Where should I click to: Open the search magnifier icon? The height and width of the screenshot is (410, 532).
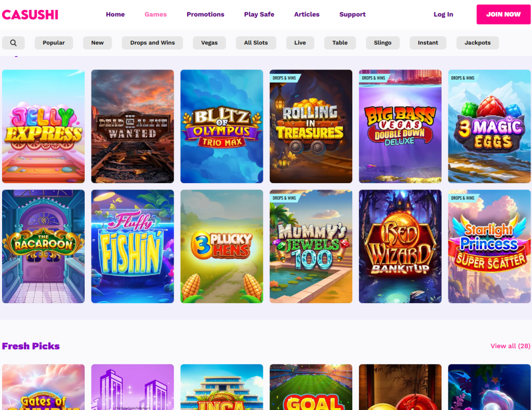(14, 43)
